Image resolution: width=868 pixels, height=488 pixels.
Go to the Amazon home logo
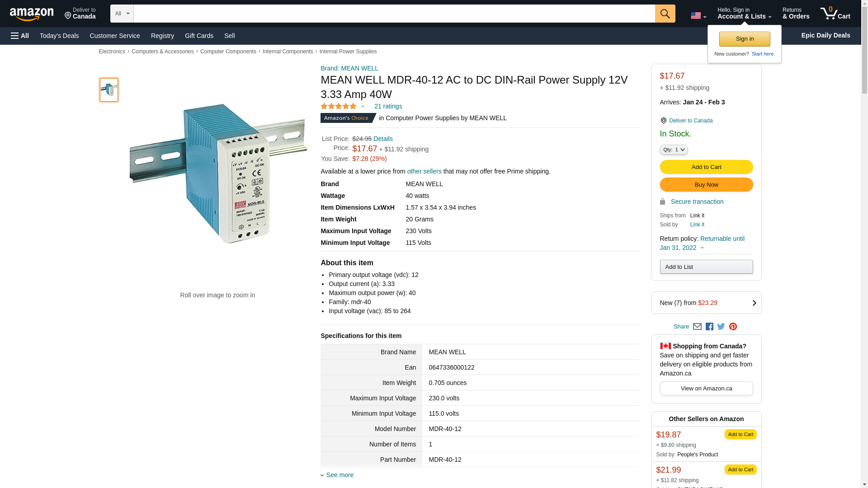pyautogui.click(x=32, y=14)
